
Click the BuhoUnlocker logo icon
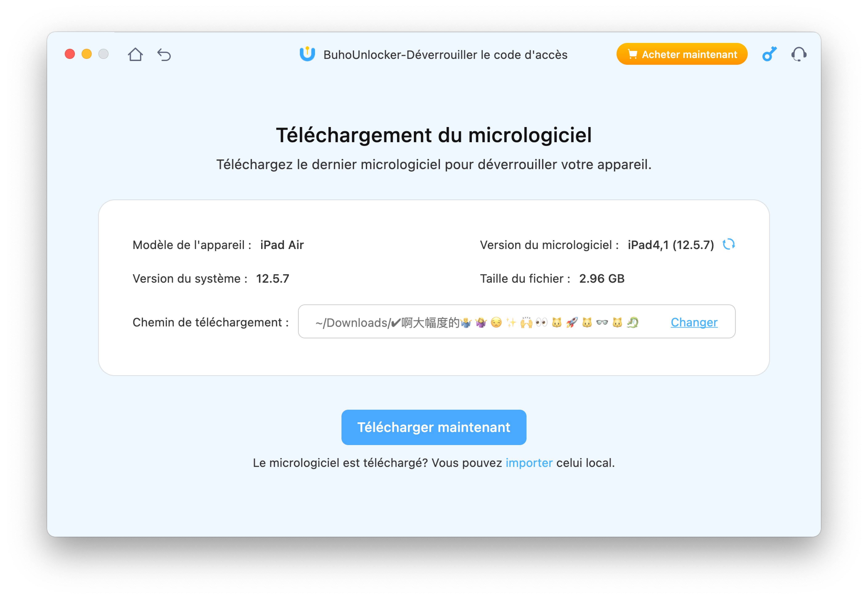pos(307,54)
